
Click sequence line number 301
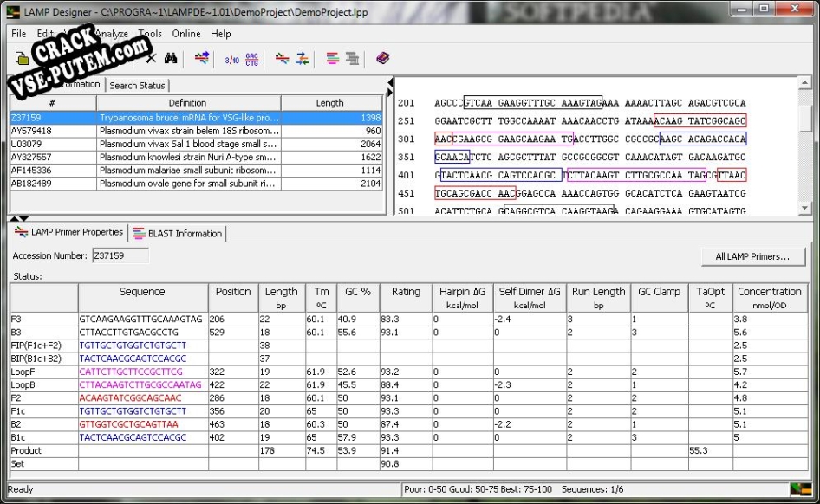click(406, 139)
